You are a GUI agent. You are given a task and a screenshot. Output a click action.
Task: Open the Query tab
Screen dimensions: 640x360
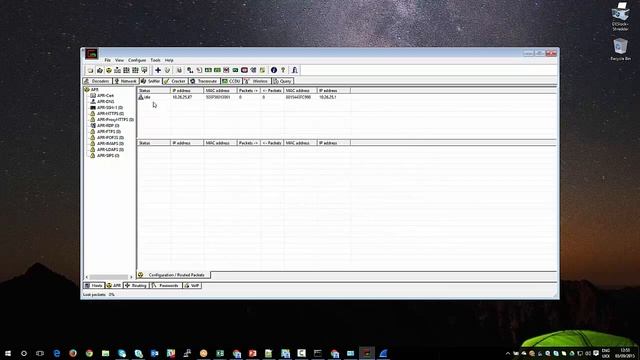[282, 81]
